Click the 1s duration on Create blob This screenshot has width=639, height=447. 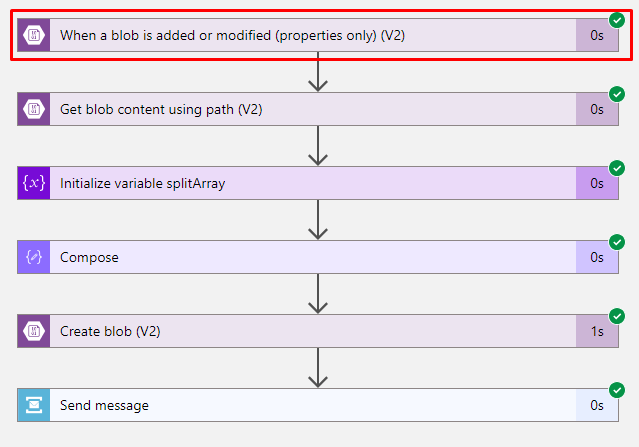click(x=597, y=331)
